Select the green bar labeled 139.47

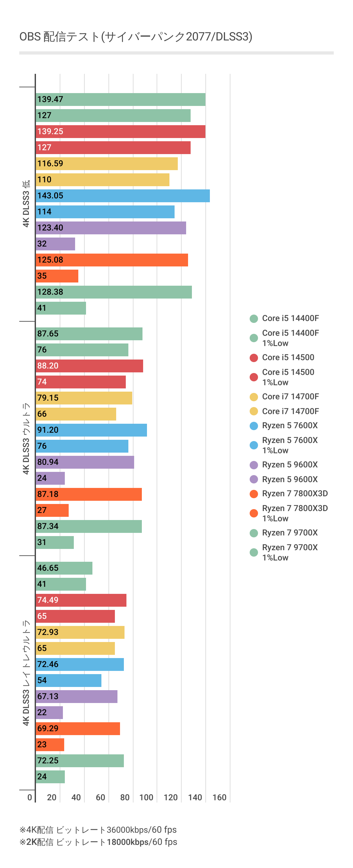click(121, 100)
